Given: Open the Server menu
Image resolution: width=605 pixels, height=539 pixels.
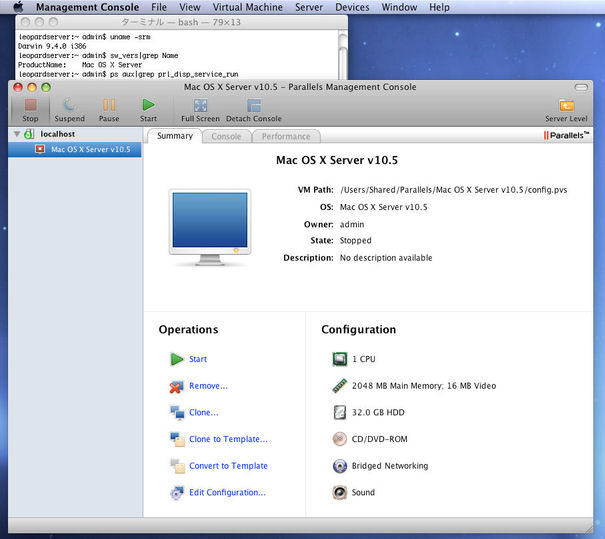Looking at the screenshot, I should click(309, 7).
